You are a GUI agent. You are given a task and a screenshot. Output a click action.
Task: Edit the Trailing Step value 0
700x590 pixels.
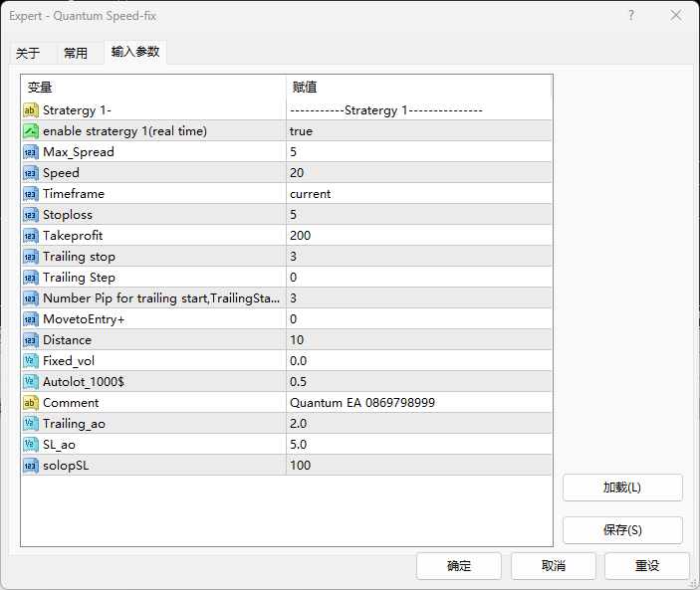click(x=419, y=278)
